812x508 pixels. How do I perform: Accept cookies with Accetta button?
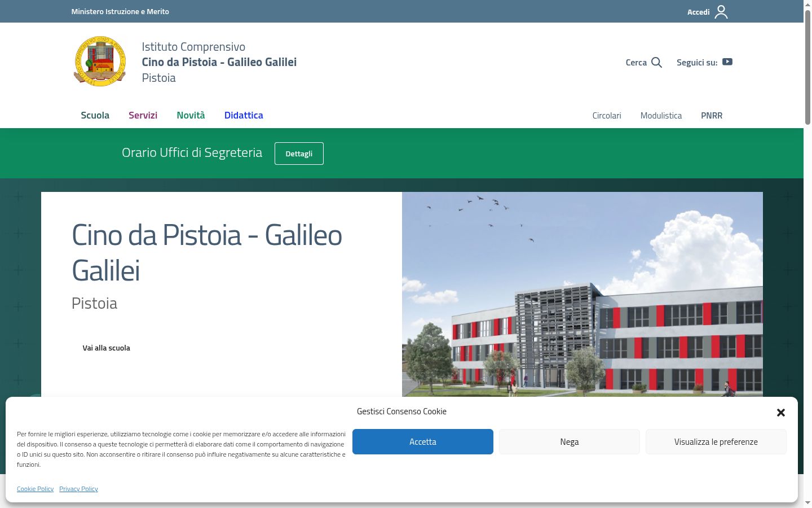[423, 441]
